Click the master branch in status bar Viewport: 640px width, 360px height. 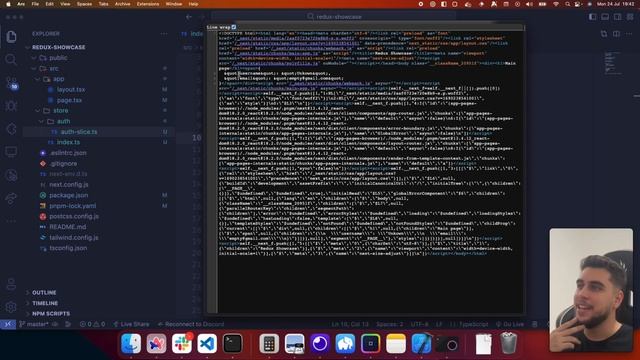pos(34,324)
